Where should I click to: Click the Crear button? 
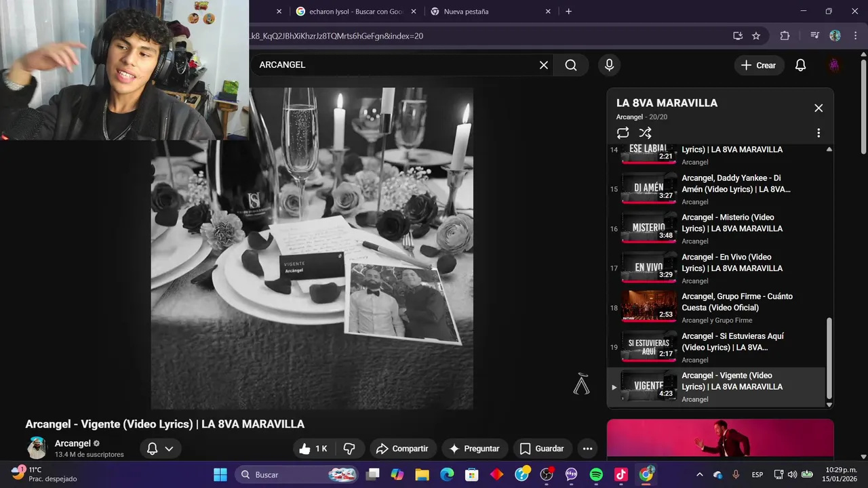pyautogui.click(x=759, y=65)
